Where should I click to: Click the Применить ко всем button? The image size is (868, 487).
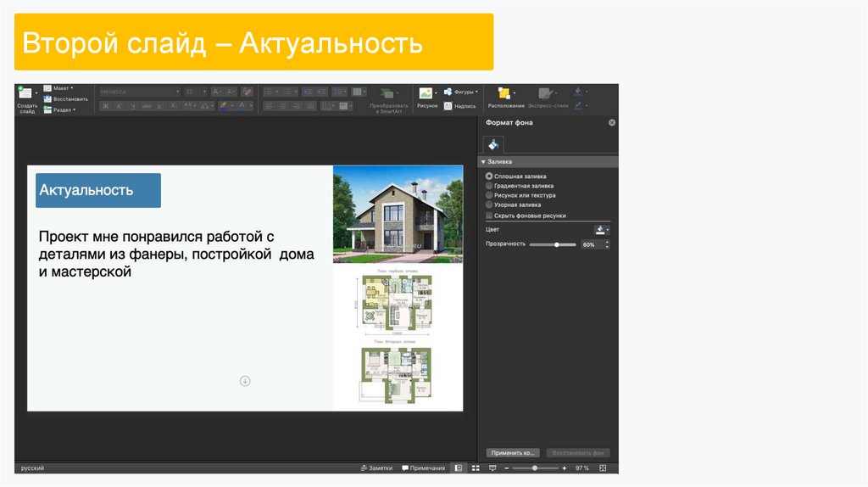[514, 453]
